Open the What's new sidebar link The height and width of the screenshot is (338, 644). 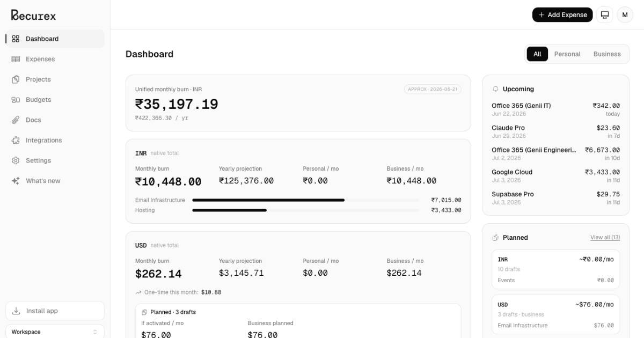click(x=55, y=181)
